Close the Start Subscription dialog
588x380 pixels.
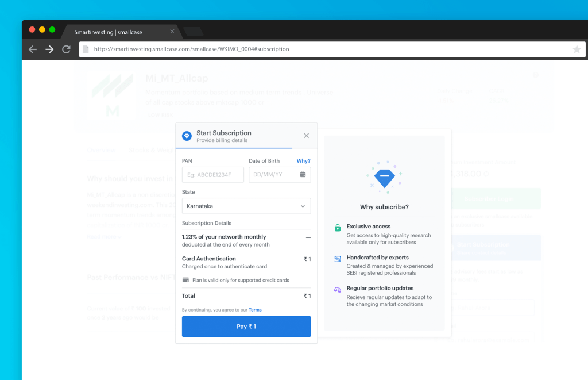307,136
